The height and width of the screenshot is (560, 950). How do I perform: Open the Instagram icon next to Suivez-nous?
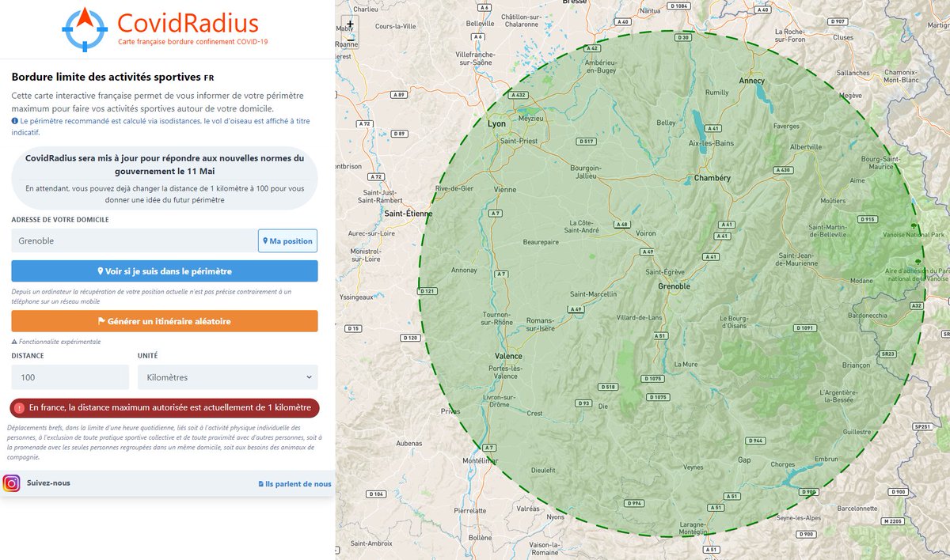(11, 483)
